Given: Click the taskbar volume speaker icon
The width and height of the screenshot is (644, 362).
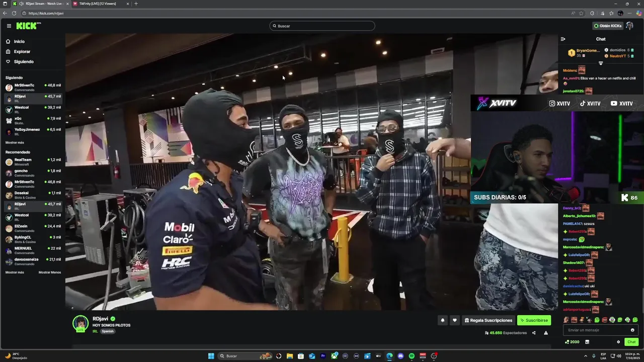Looking at the screenshot, I should pyautogui.click(x=618, y=356).
